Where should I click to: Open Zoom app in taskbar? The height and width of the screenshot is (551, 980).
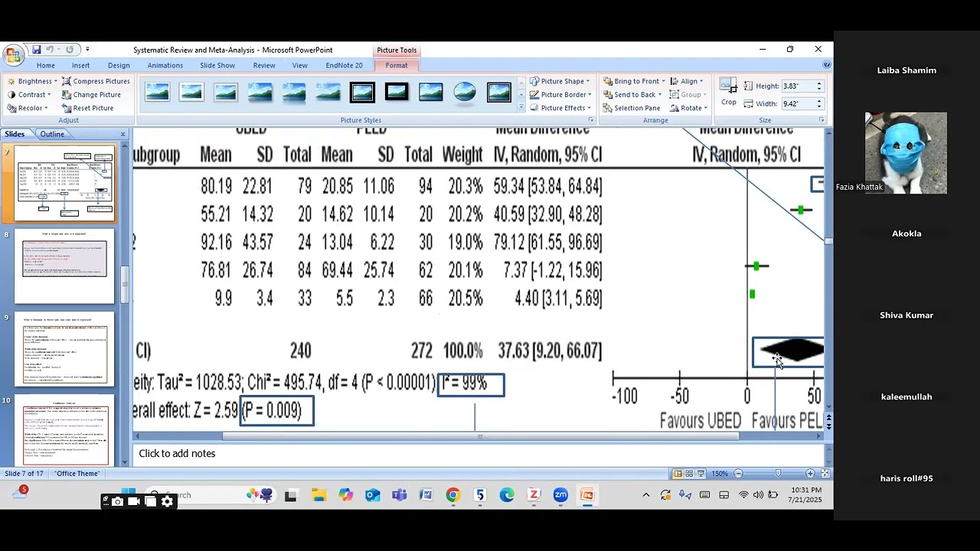(560, 495)
